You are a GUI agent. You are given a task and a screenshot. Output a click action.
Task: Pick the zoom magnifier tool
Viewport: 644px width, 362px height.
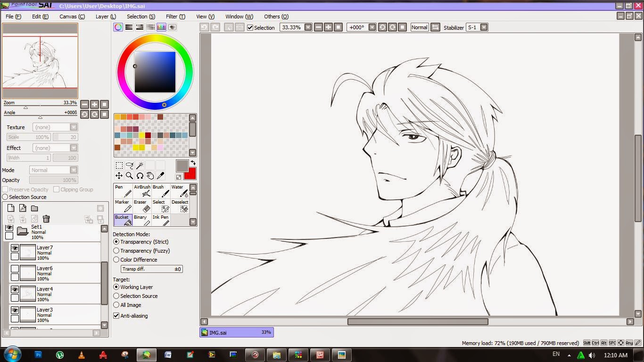(130, 176)
